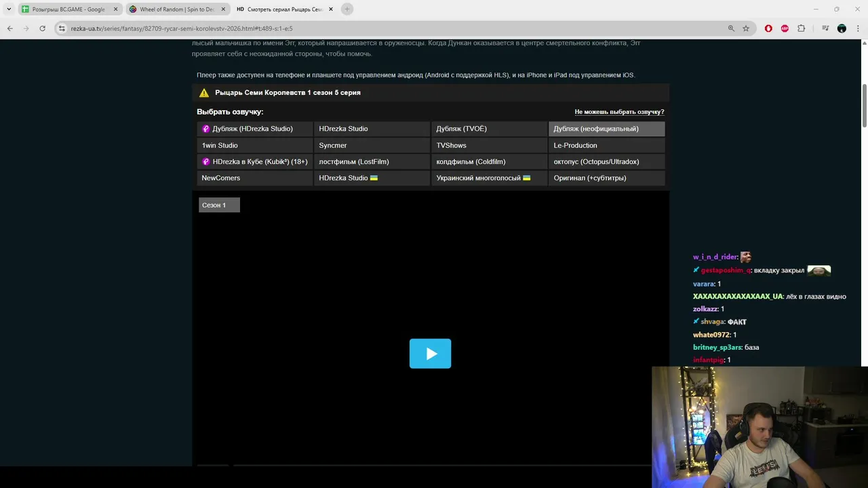The width and height of the screenshot is (868, 488).
Task: Select the Syncmer voiceover
Action: [372, 145]
